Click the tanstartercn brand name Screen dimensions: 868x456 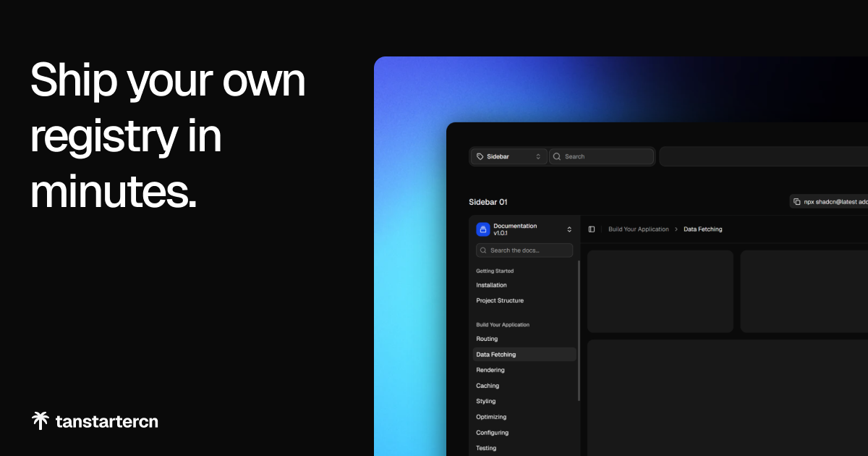coord(107,421)
